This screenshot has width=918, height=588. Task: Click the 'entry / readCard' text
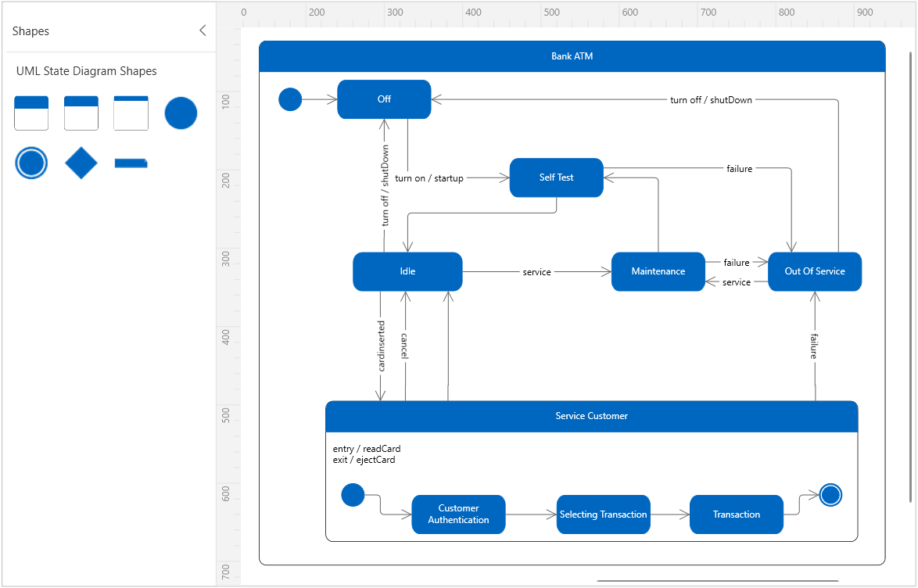(x=367, y=449)
